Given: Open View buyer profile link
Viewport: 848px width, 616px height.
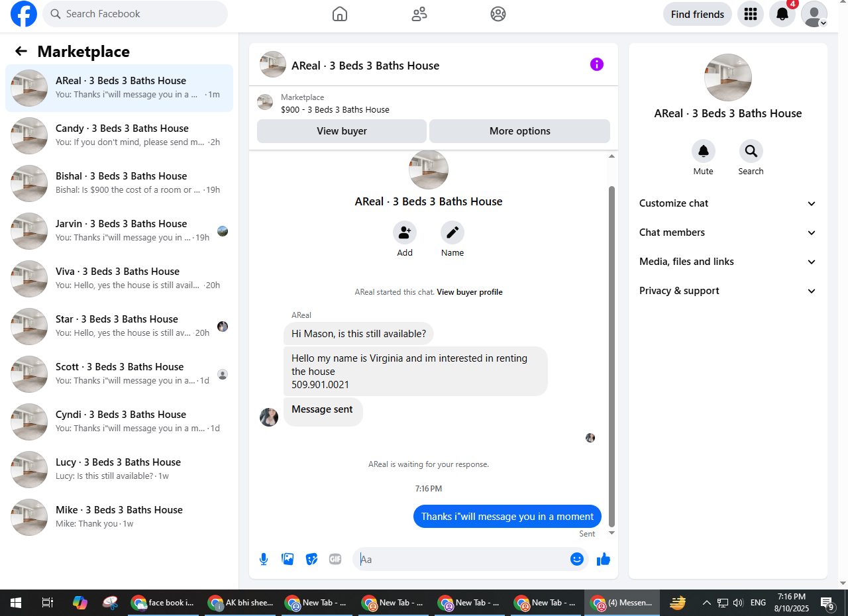Looking at the screenshot, I should pos(470,292).
